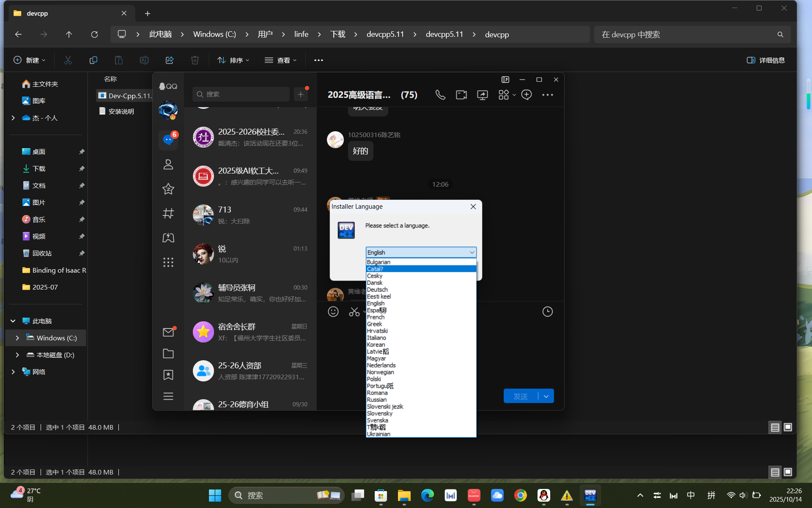Click the scissors screenshot tool icon
The image size is (812, 508).
[x=354, y=312]
